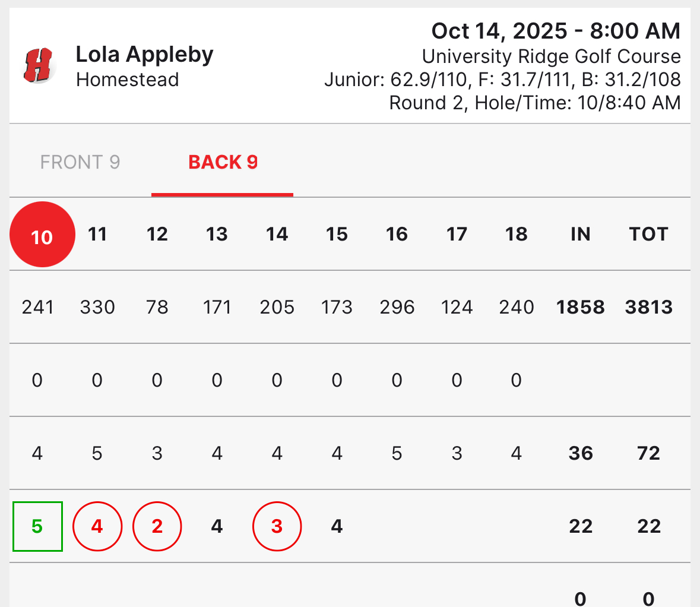This screenshot has height=607, width=700.
Task: Click the hole 13 score of 4
Action: pos(217,526)
